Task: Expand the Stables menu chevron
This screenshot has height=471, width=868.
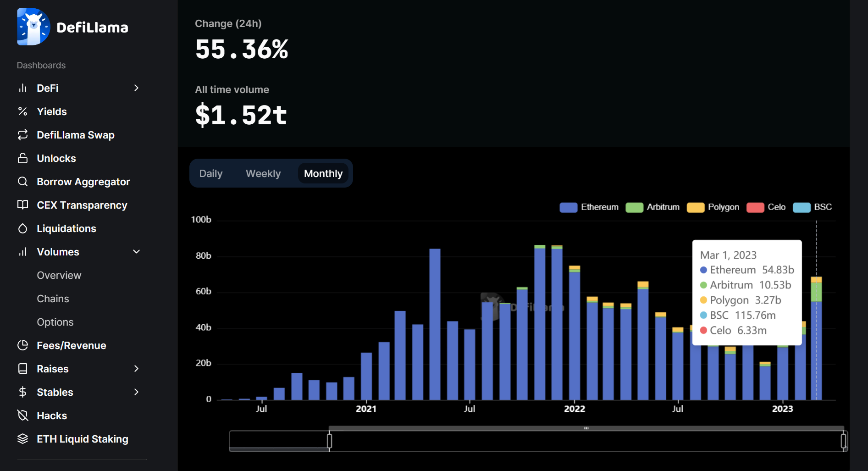Action: [136, 392]
